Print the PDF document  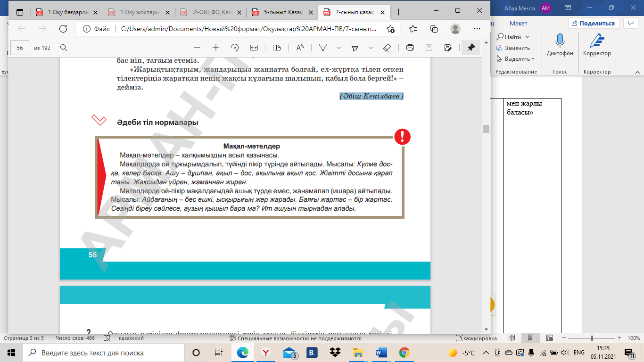click(x=410, y=48)
